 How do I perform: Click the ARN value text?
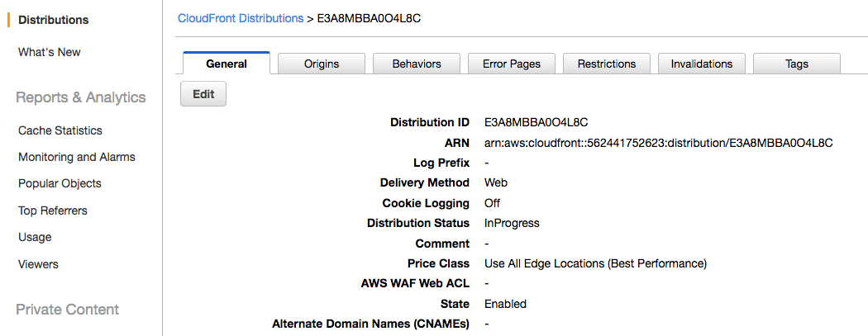(658, 143)
